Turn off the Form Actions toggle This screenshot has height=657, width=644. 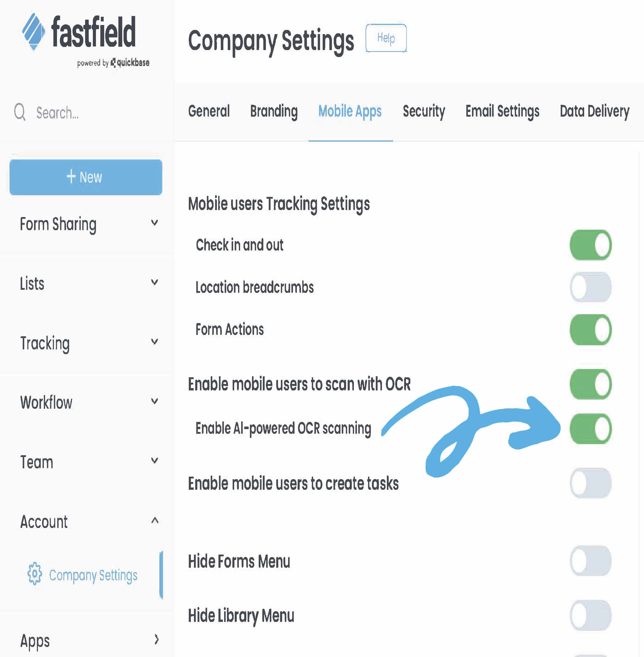(590, 329)
